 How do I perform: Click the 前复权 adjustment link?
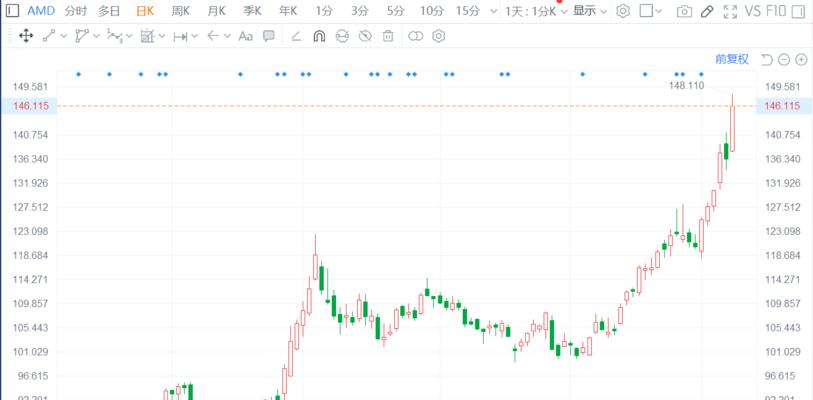[732, 59]
